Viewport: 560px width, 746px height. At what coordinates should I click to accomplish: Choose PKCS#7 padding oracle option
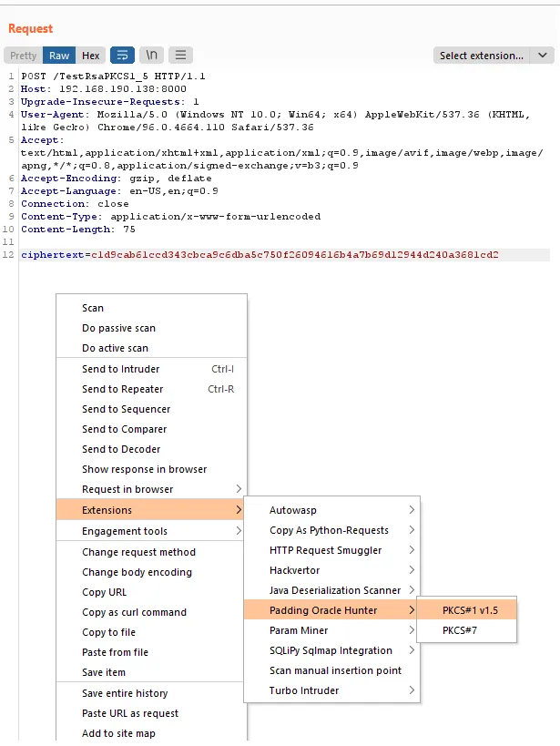coord(461,630)
